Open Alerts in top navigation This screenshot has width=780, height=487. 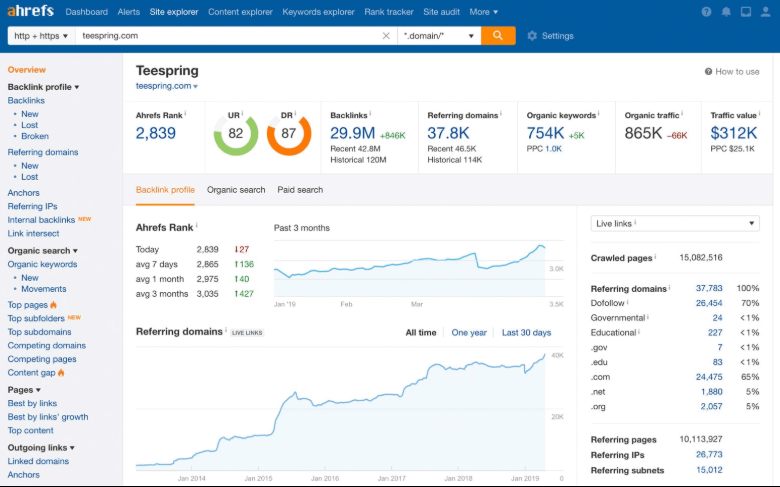[x=128, y=12]
